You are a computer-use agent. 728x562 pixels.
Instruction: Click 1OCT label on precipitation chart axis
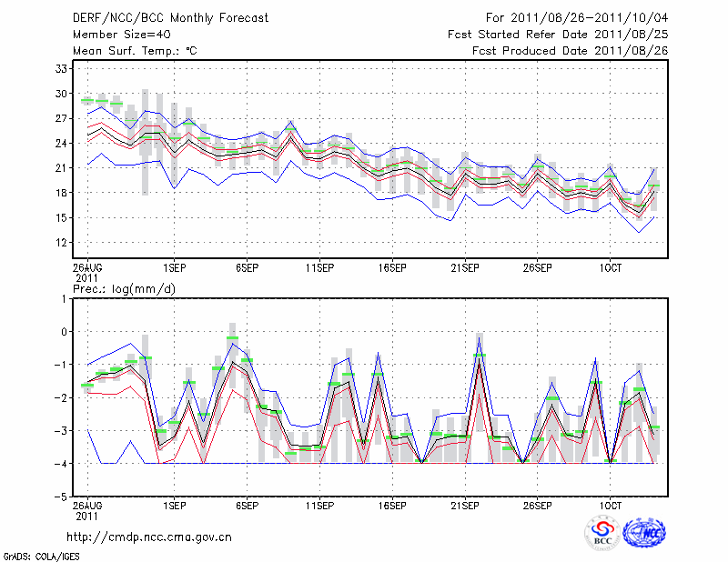610,504
